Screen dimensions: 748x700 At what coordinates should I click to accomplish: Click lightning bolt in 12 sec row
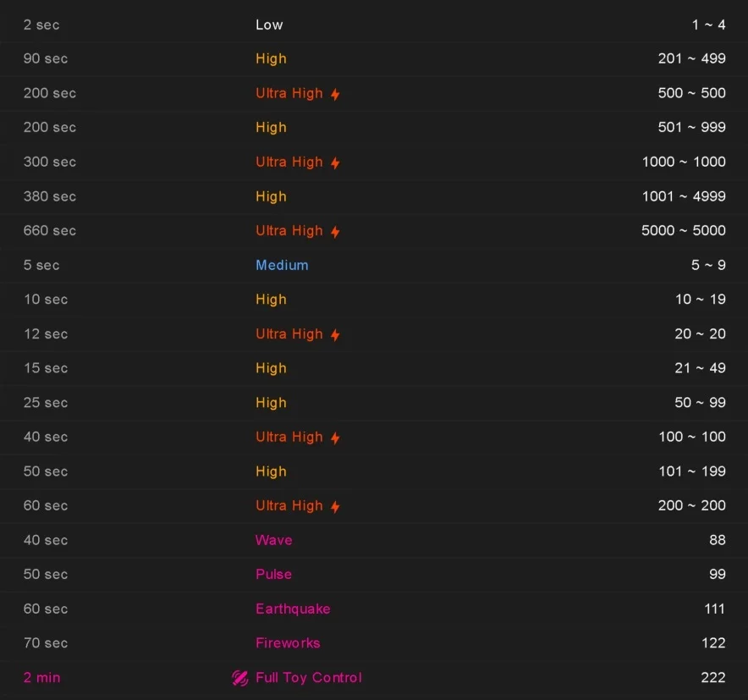335,334
